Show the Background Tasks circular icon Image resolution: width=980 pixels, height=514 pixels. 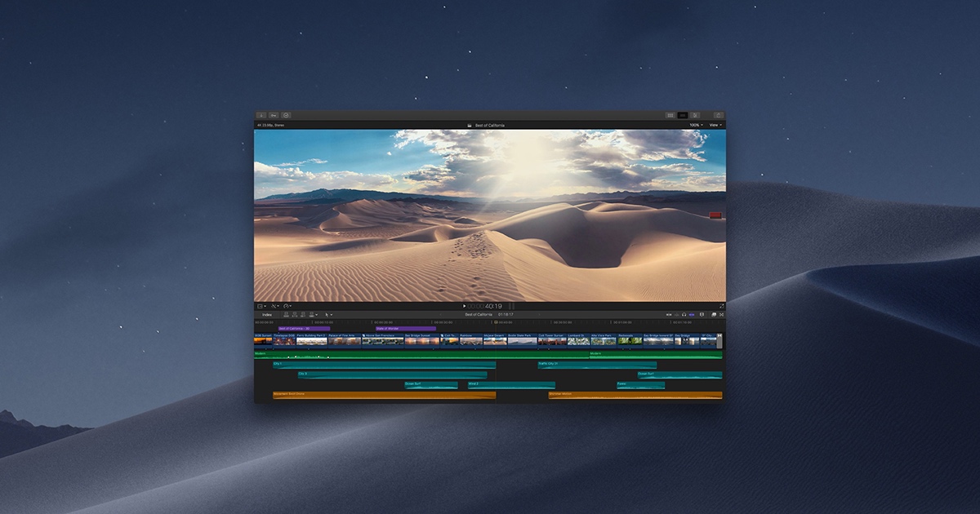click(x=286, y=115)
